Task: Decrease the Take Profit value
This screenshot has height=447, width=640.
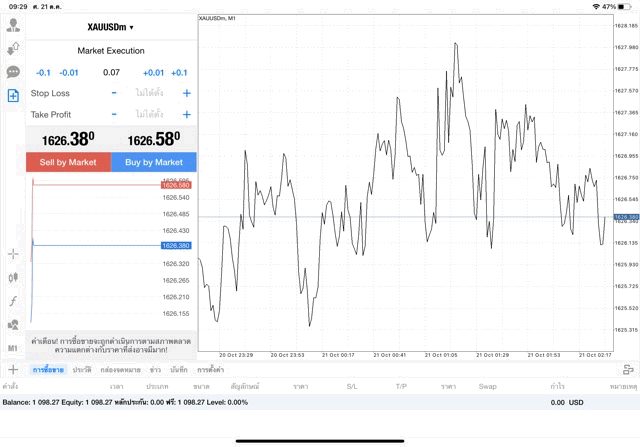Action: [114, 115]
